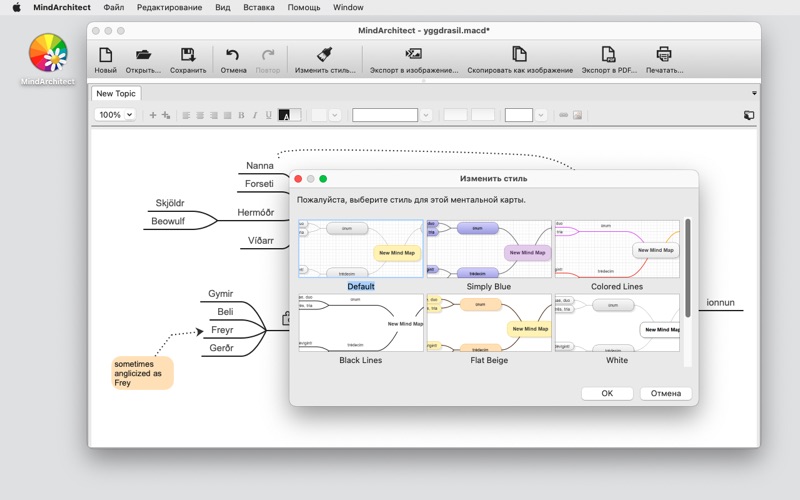This screenshot has height=500, width=800.
Task: Align text right in format bar
Action: (x=214, y=115)
